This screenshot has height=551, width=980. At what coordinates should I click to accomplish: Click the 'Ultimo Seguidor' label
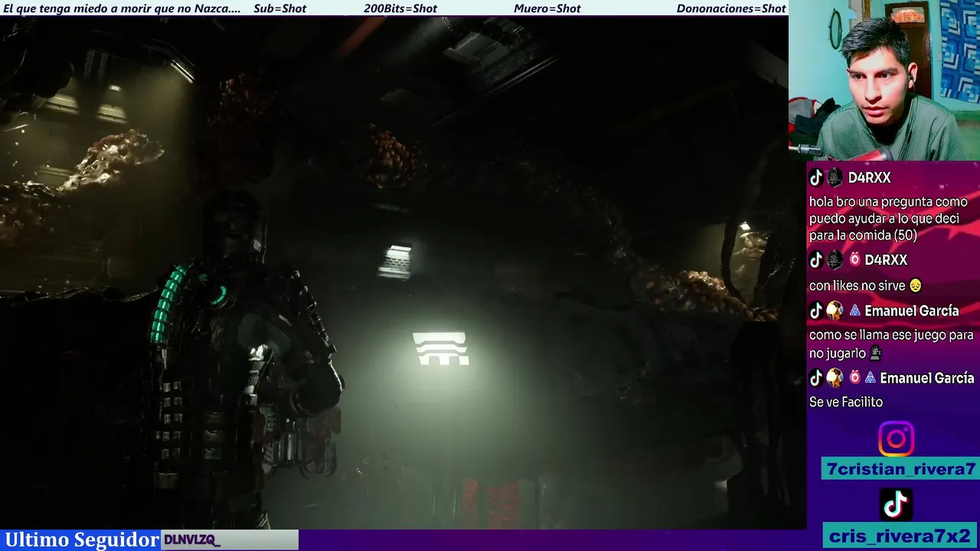[82, 540]
